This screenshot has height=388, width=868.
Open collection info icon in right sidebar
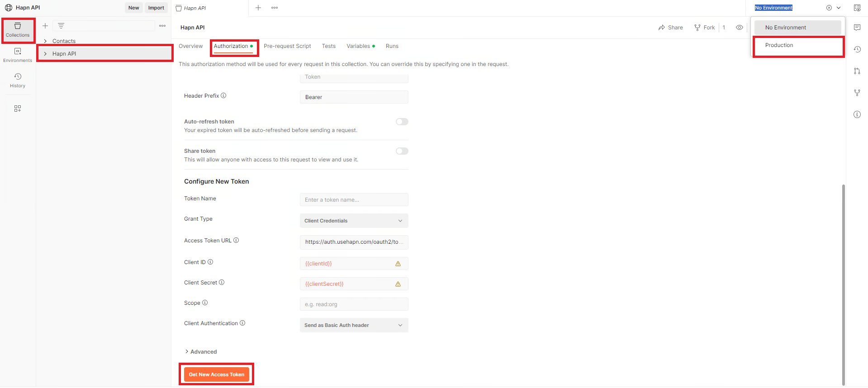(857, 114)
